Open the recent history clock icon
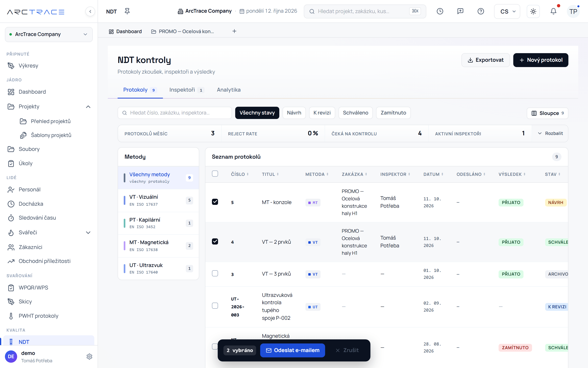588x368 pixels. 440,11
